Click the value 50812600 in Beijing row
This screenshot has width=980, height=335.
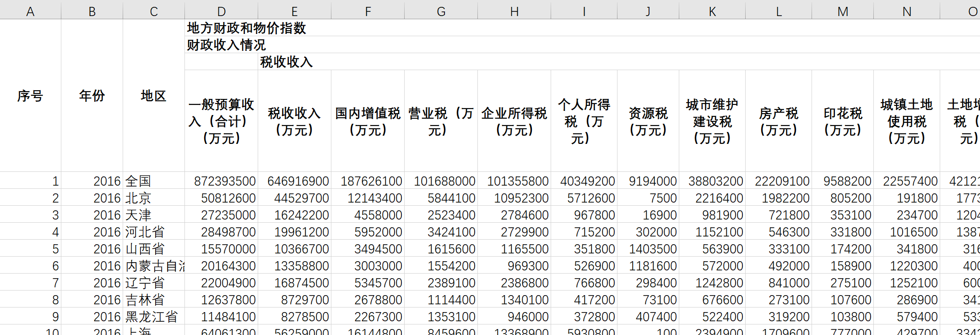click(228, 198)
